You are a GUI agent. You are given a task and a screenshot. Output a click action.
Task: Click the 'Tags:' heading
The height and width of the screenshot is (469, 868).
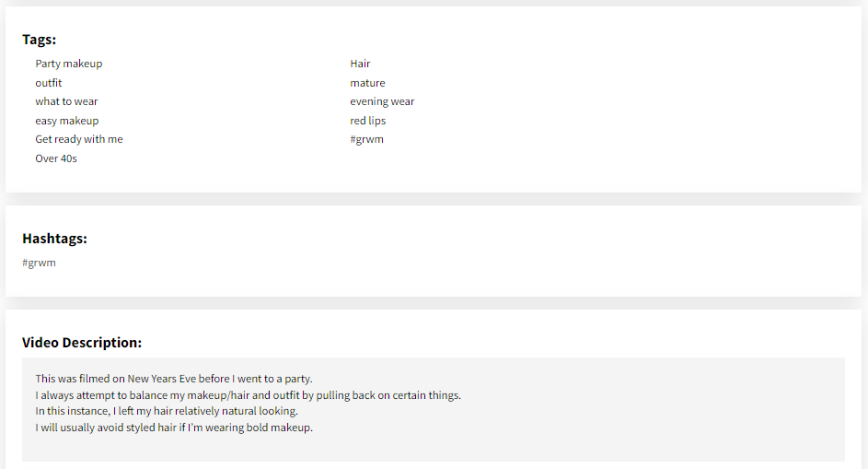39,40
